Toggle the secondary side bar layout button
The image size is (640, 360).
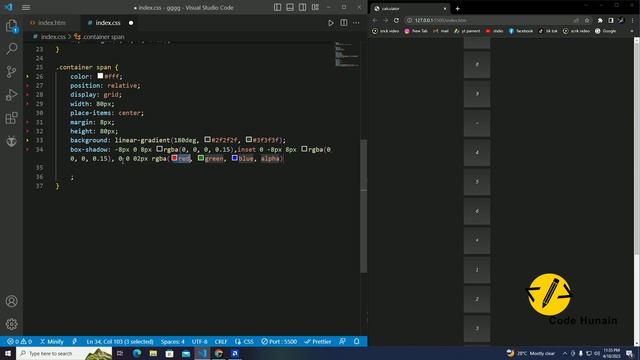point(302,7)
